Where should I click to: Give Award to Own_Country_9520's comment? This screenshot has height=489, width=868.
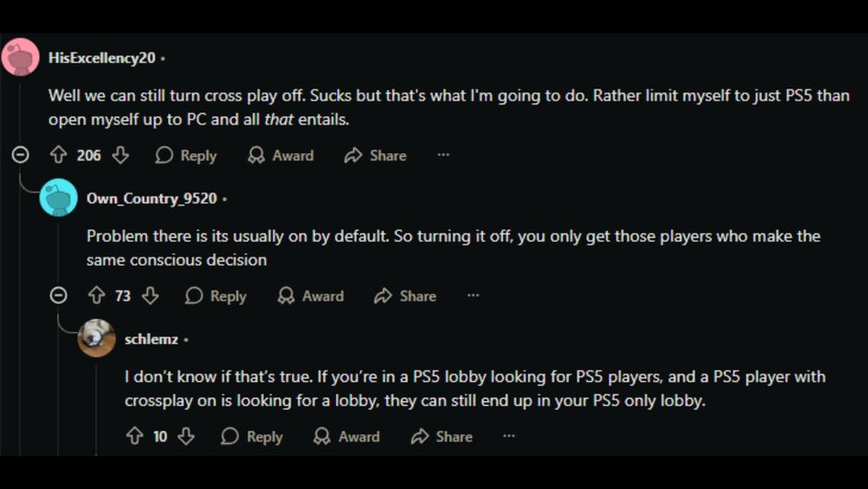click(x=310, y=295)
